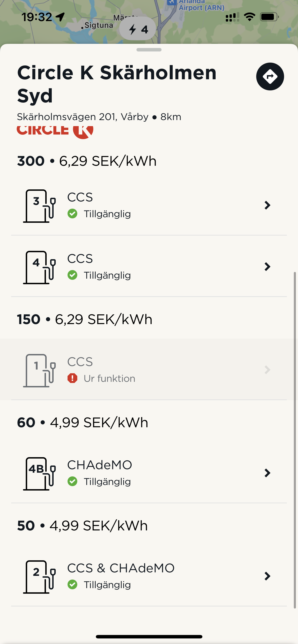The height and width of the screenshot is (644, 298).
Task: Click the vertical scrollbar on the right
Action: (295, 440)
